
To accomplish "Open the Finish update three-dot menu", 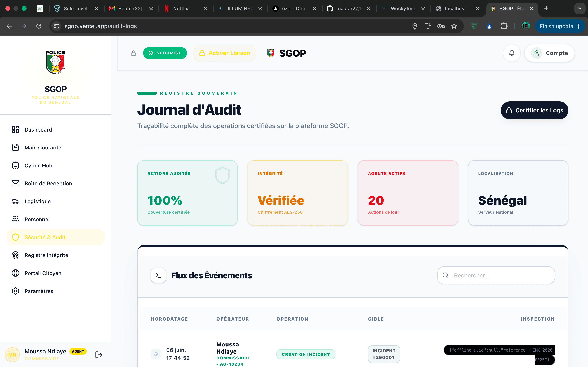I will (x=579, y=26).
